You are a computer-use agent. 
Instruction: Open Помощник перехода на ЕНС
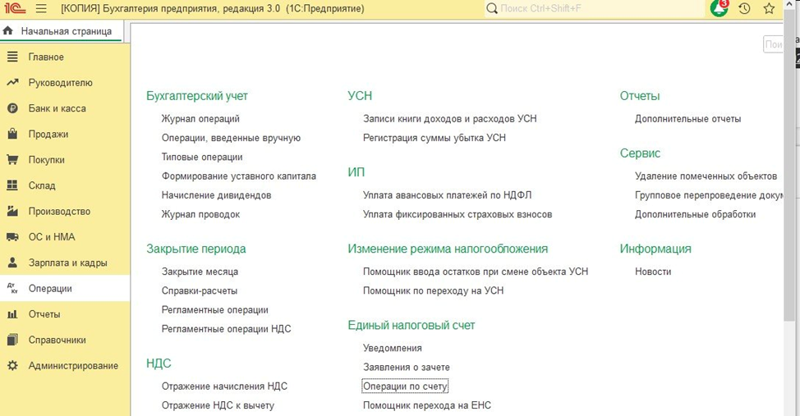point(427,406)
